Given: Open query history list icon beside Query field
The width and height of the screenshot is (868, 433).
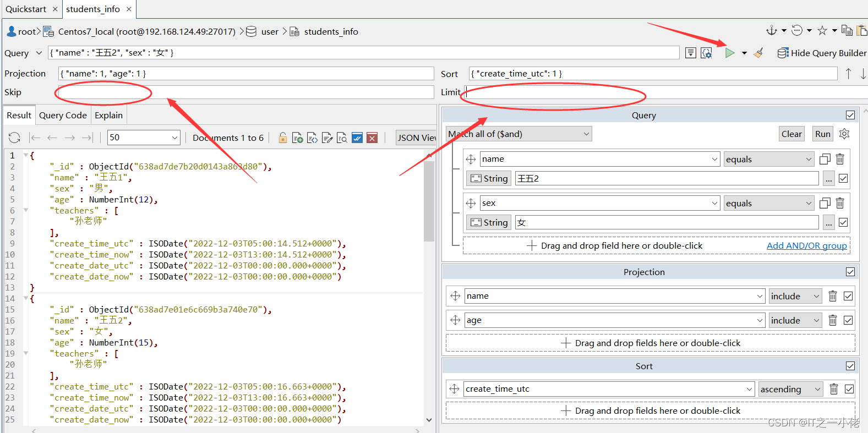Looking at the screenshot, I should point(691,53).
